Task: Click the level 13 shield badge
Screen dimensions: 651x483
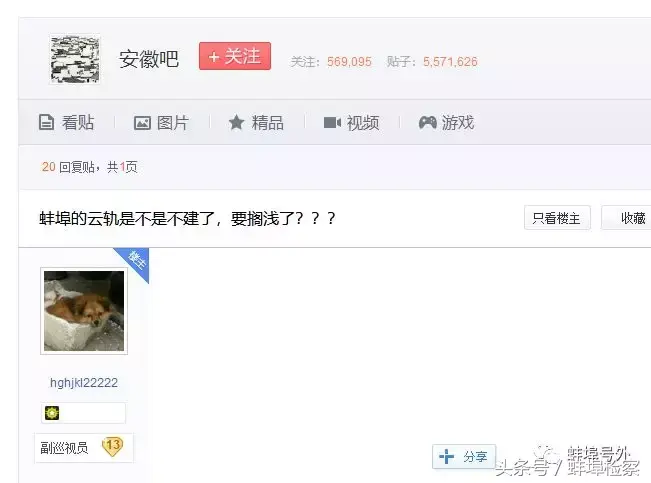Action: click(x=113, y=447)
